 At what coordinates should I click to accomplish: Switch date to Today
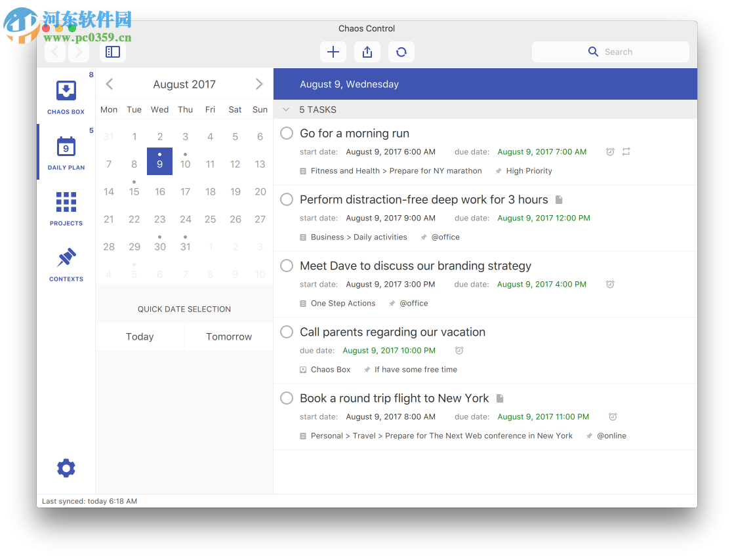[139, 336]
